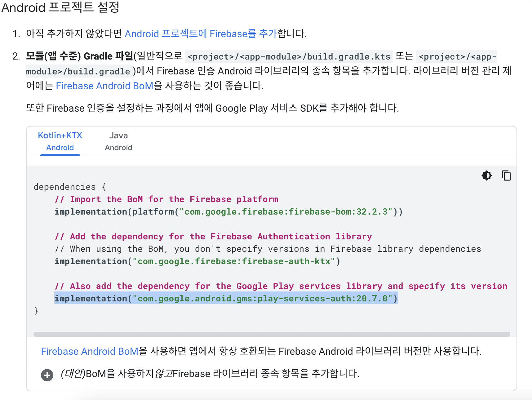Click the '// Import the BoM' comment line
Image resolution: width=532 pixels, height=400 pixels.
point(166,199)
